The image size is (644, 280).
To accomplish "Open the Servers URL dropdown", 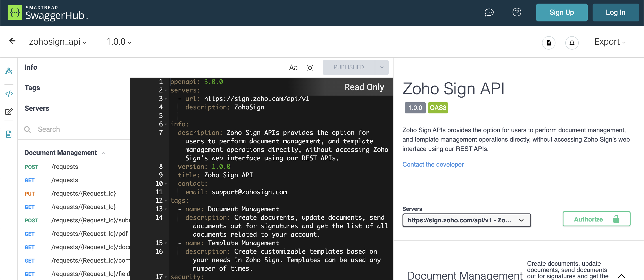I will pyautogui.click(x=466, y=220).
